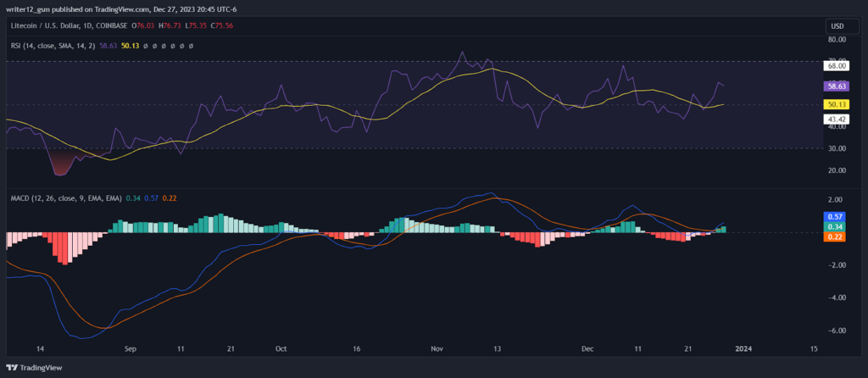Click the Sep time axis label
Image resolution: width=868 pixels, height=378 pixels.
pos(130,349)
